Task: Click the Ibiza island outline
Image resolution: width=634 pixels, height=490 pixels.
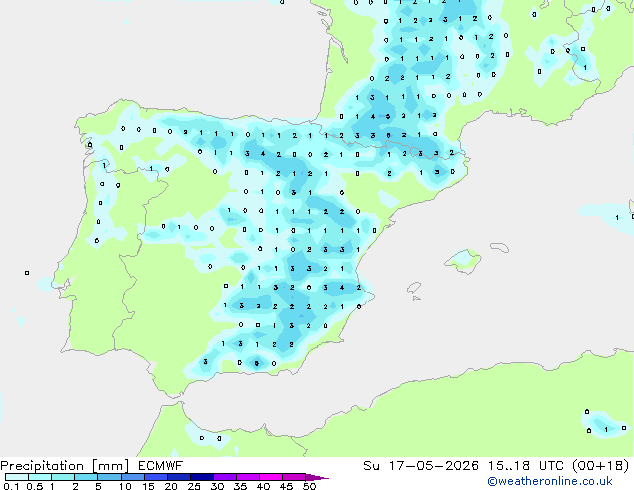Action: (x=414, y=288)
